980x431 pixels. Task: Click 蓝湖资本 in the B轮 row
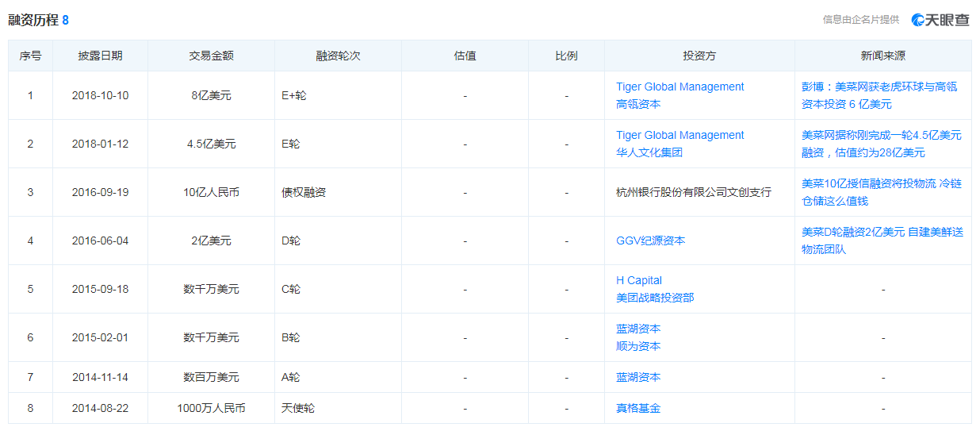[x=638, y=329]
